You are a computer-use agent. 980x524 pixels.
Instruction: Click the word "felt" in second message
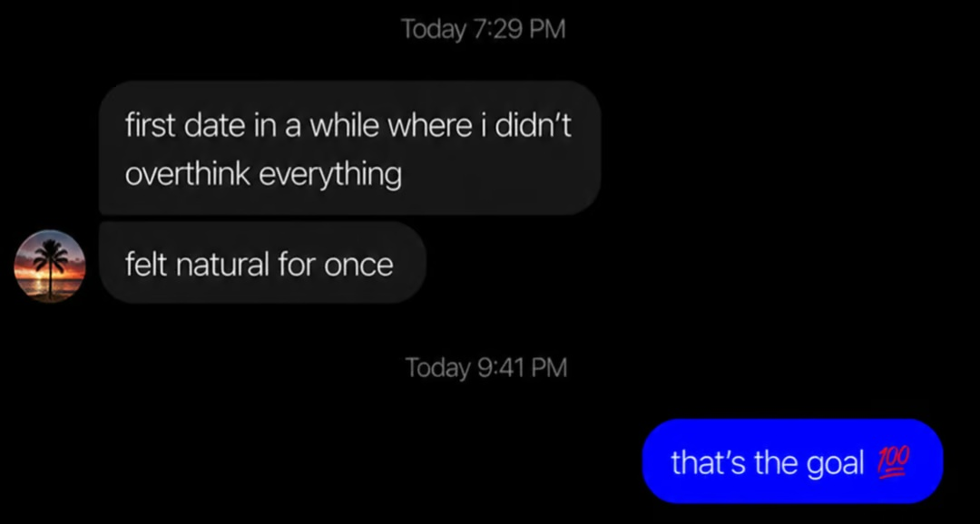coord(146,264)
